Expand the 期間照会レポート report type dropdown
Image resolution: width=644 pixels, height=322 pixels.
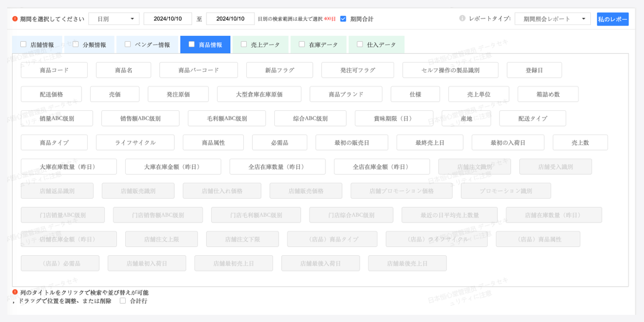pos(552,19)
